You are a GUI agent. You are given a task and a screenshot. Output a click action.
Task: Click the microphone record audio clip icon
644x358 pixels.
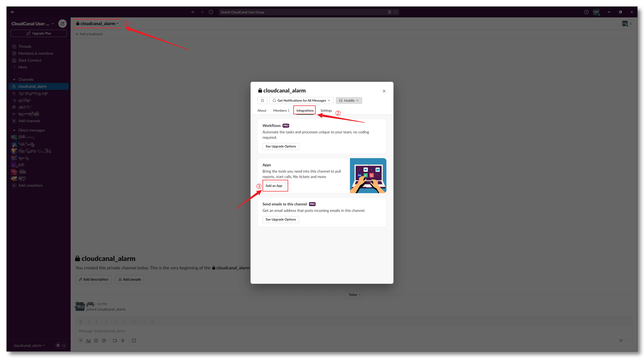point(123,341)
